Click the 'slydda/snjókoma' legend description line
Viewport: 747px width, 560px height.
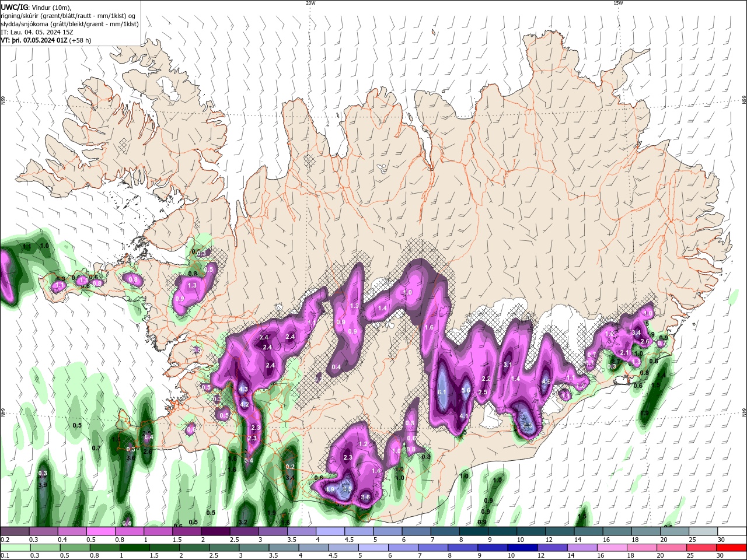[x=70, y=24]
